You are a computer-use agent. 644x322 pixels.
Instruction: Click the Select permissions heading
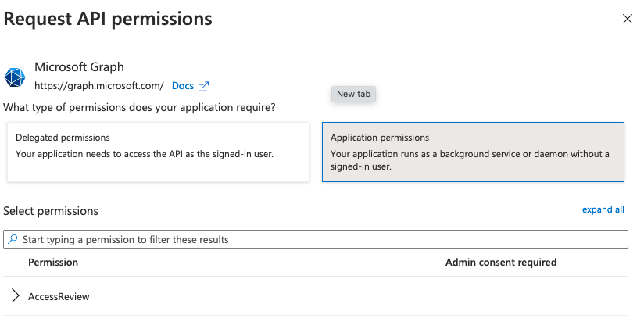(51, 211)
